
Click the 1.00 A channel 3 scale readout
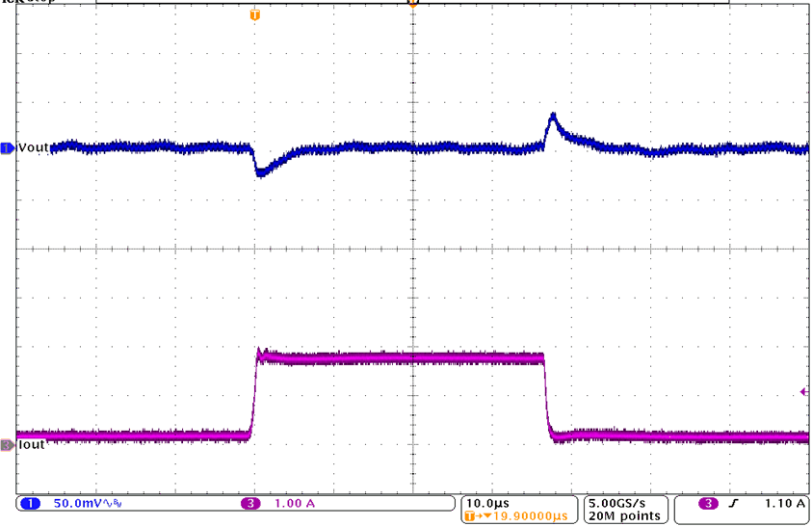pos(295,504)
